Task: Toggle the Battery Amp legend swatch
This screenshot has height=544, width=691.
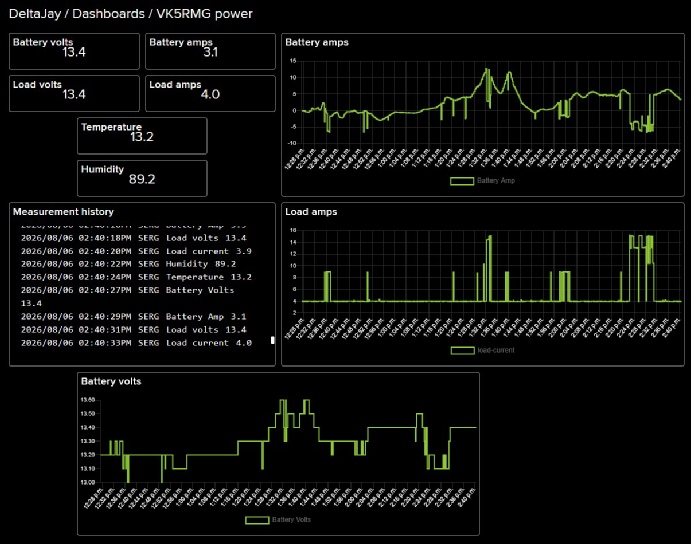Action: [461, 181]
